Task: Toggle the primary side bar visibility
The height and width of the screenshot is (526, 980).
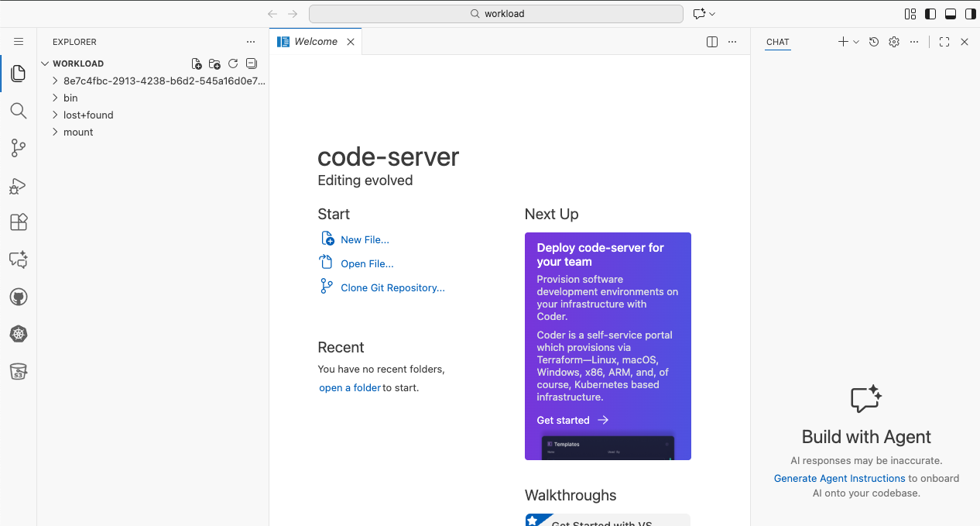Action: [x=930, y=14]
